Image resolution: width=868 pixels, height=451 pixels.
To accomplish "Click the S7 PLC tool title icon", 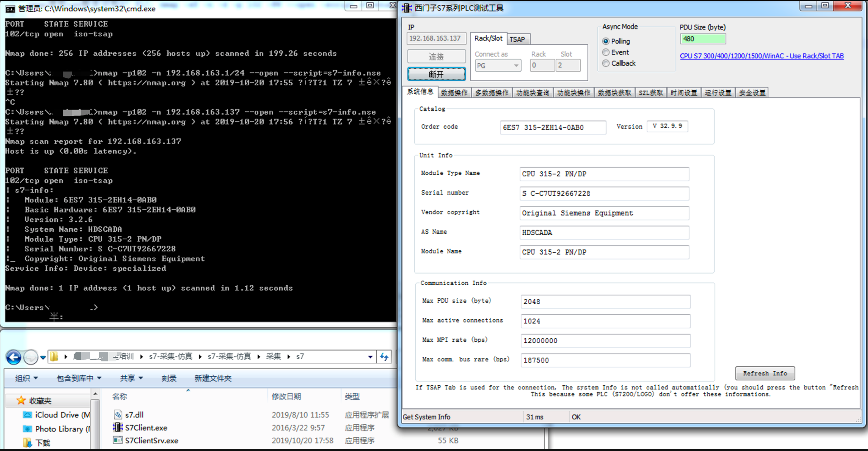I will tap(407, 8).
